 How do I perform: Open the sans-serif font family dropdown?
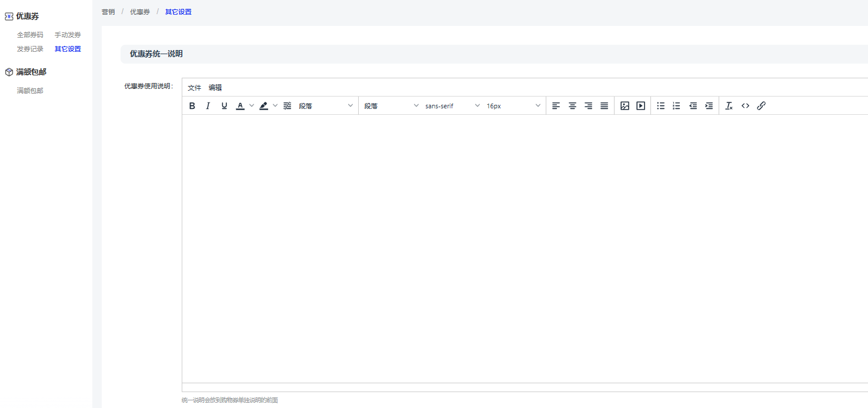[x=452, y=106]
